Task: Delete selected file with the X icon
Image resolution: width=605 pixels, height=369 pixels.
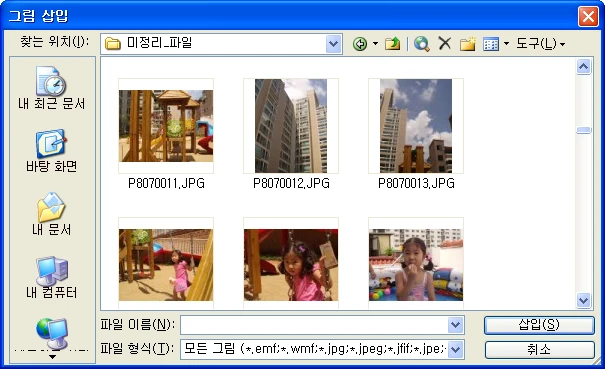Action: click(x=444, y=44)
